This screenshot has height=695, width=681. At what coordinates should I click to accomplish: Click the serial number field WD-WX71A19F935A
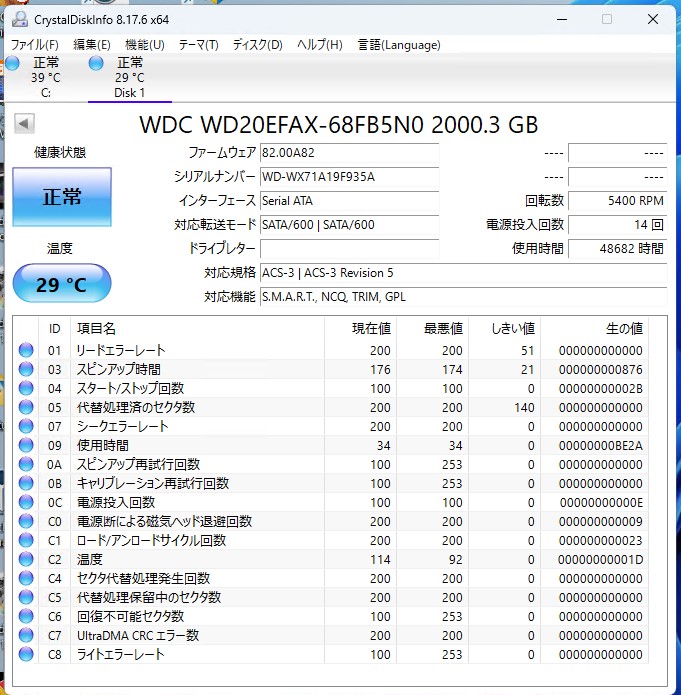click(349, 177)
